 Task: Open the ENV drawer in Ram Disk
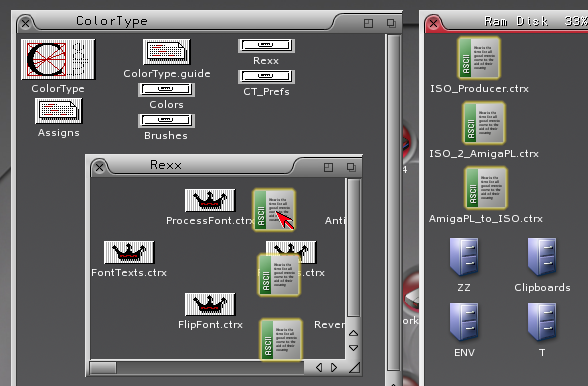click(x=464, y=322)
